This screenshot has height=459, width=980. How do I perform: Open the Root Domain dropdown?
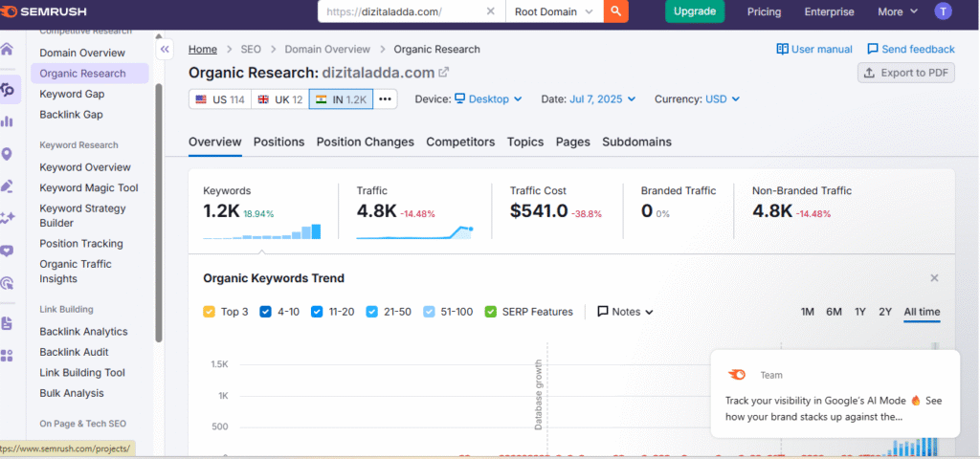554,11
